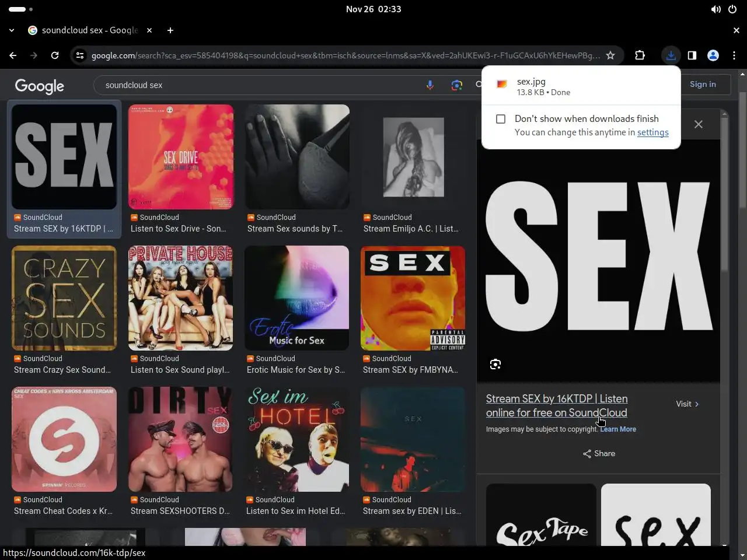
Task: Toggle the browser side panel icon
Action: (692, 55)
